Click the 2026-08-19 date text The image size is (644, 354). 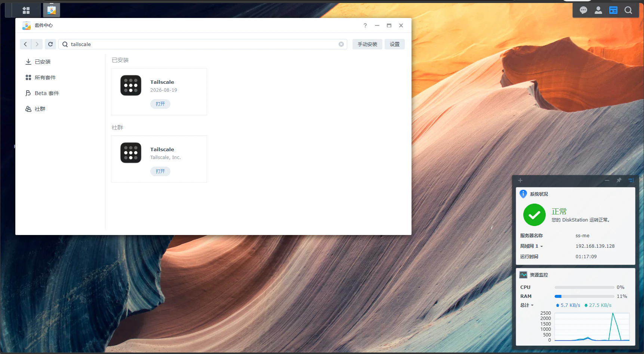164,90
